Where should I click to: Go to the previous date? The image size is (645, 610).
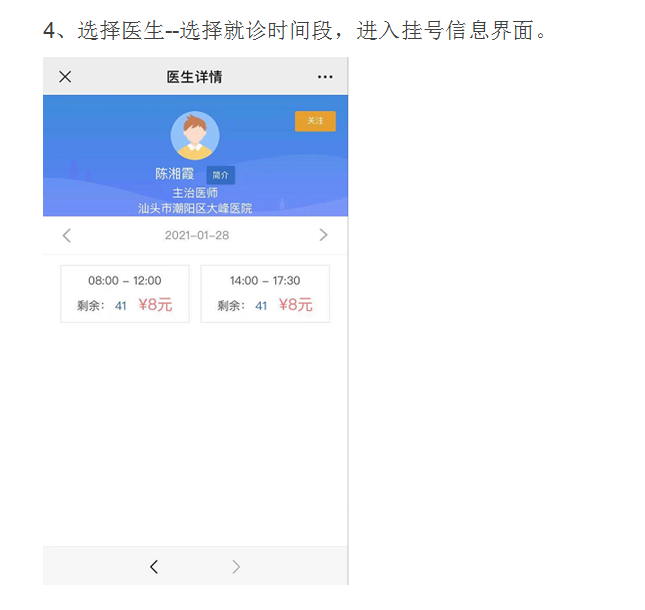67,235
